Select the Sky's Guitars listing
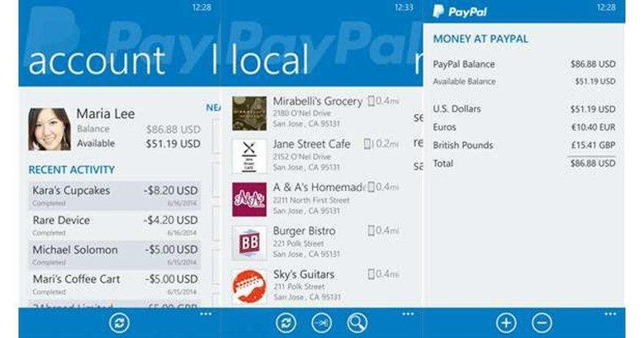Viewport: 644px width, 338px height. tap(316, 286)
